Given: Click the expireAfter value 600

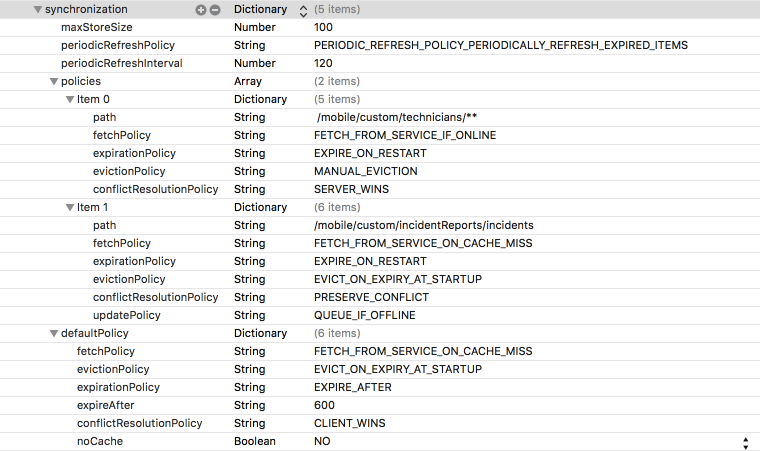Looking at the screenshot, I should [x=323, y=405].
